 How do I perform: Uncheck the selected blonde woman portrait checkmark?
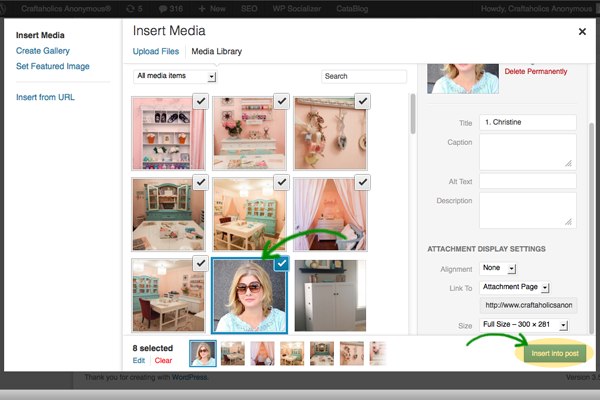(x=280, y=263)
